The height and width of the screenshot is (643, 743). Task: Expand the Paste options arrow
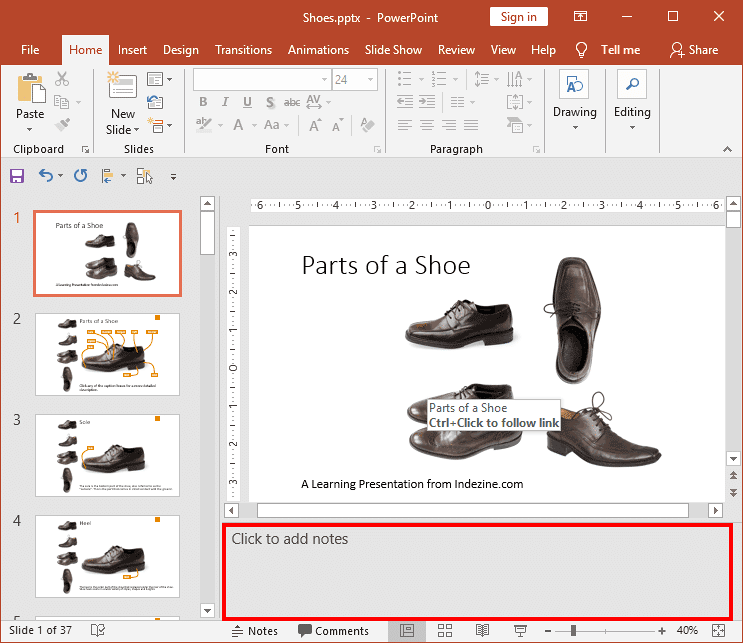click(x=30, y=129)
